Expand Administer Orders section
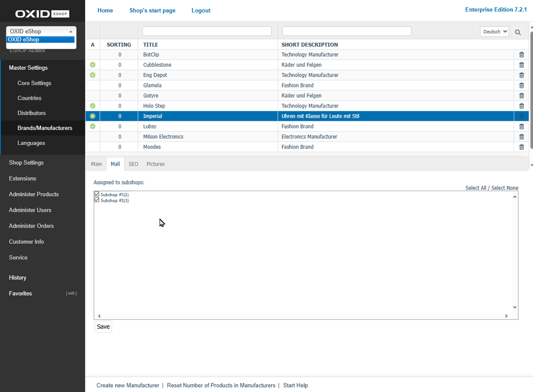The width and height of the screenshot is (533, 392). point(31,226)
